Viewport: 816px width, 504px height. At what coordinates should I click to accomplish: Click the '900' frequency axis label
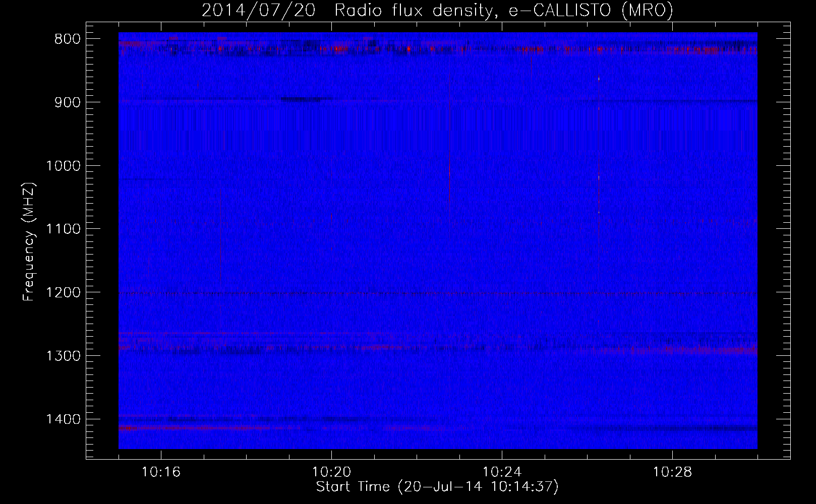coord(67,102)
